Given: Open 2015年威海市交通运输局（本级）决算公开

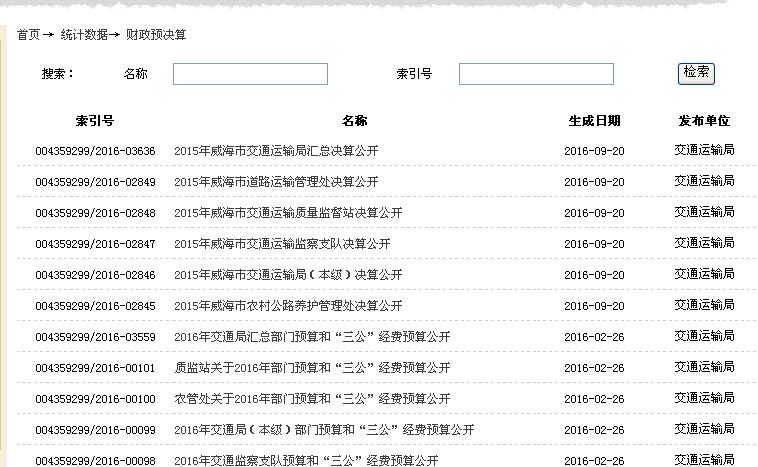Looking at the screenshot, I should tap(288, 275).
